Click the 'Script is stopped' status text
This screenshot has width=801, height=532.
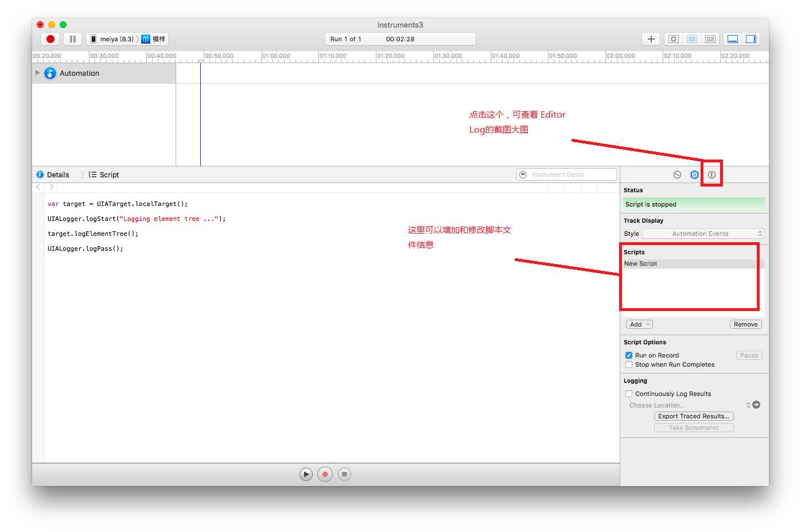tap(651, 204)
